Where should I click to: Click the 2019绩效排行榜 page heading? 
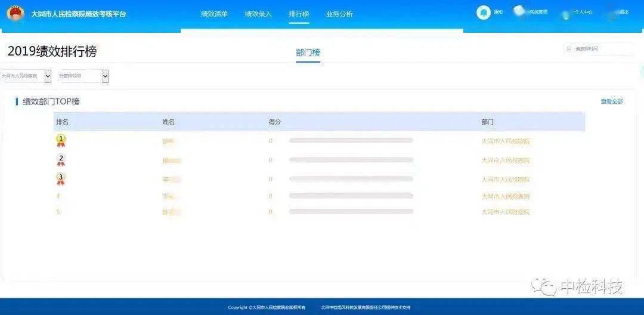[x=52, y=51]
